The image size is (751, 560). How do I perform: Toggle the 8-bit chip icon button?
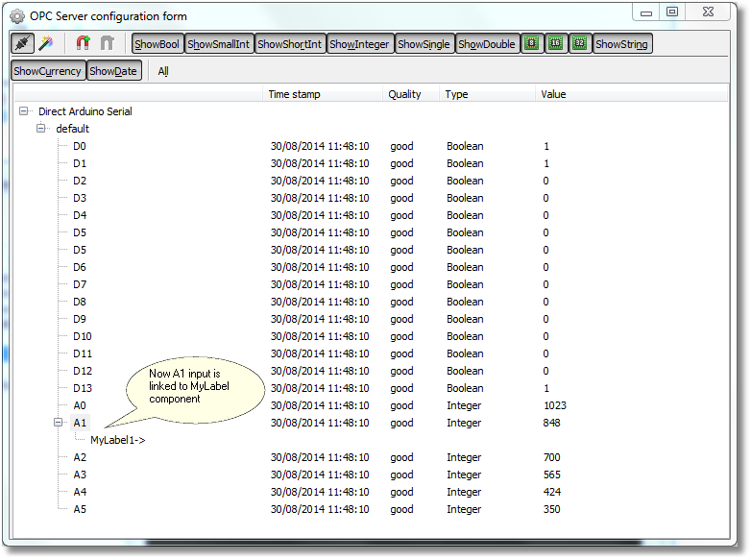(x=532, y=44)
